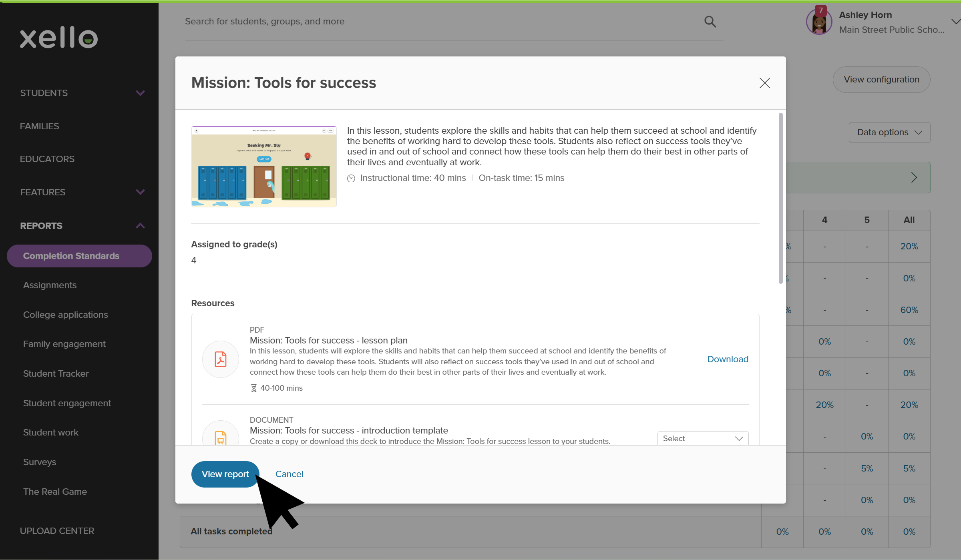This screenshot has height=560, width=961.
Task: Expand the Features sidebar section
Action: 140,192
